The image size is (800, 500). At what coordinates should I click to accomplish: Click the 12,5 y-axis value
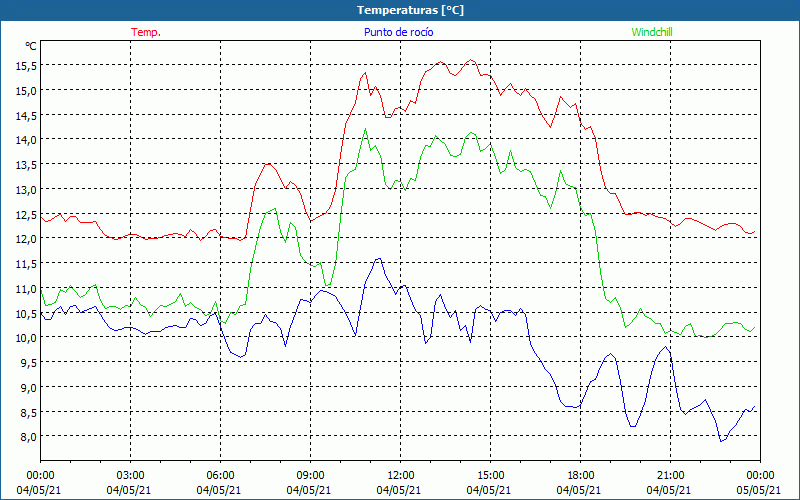click(25, 215)
